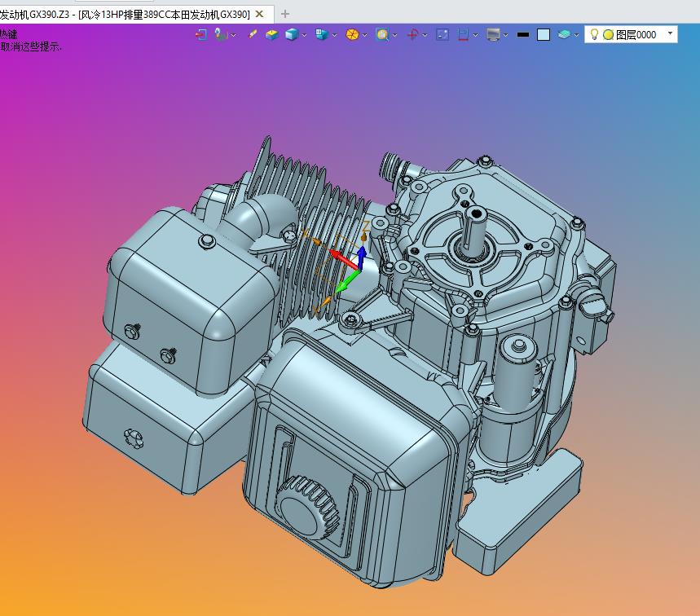Expand the lamp-and-scene icon dropdown arrow

234,35
